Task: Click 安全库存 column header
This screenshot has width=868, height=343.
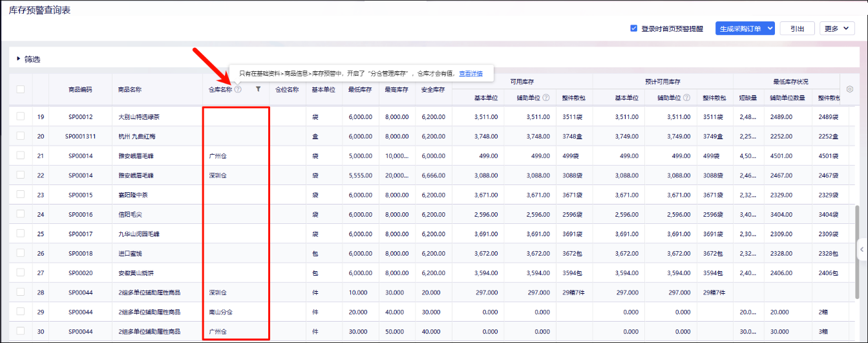Action: [x=433, y=90]
